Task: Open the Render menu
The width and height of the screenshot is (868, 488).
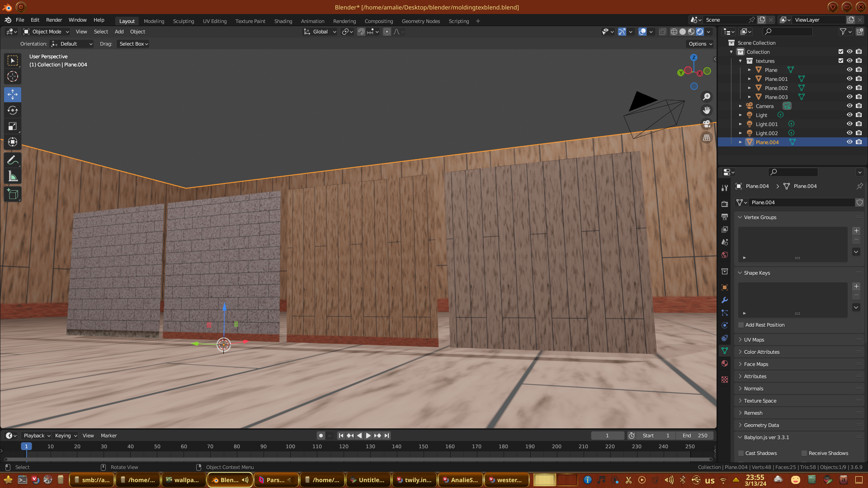Action: (x=54, y=20)
